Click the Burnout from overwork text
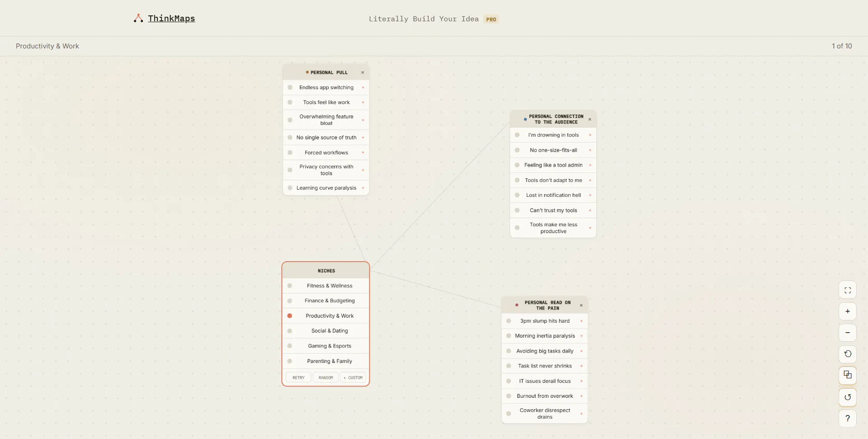Image resolution: width=868 pixels, height=439 pixels. coord(545,396)
